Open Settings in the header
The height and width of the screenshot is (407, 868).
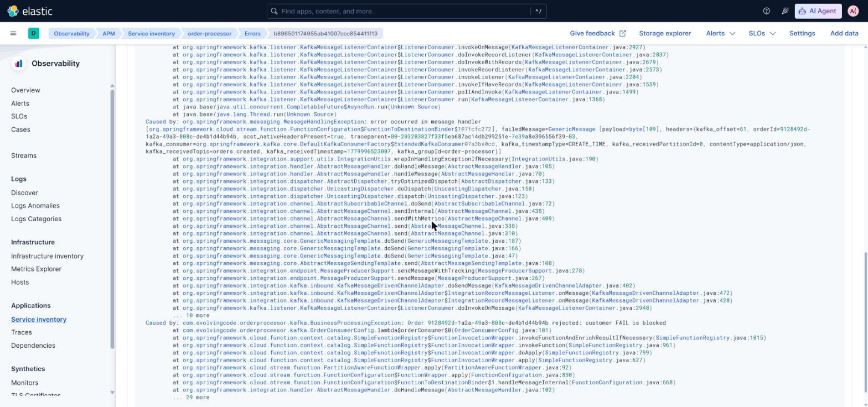802,33
